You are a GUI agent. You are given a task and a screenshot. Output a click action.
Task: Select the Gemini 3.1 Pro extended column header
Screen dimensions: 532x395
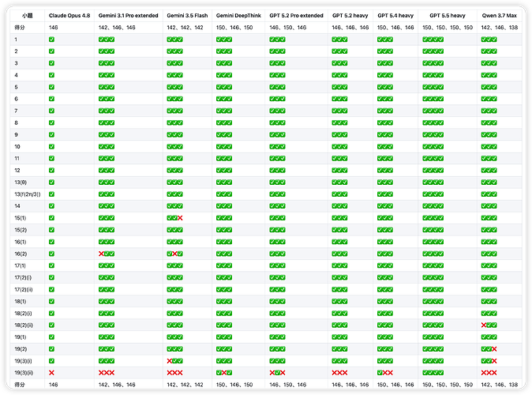[128, 16]
